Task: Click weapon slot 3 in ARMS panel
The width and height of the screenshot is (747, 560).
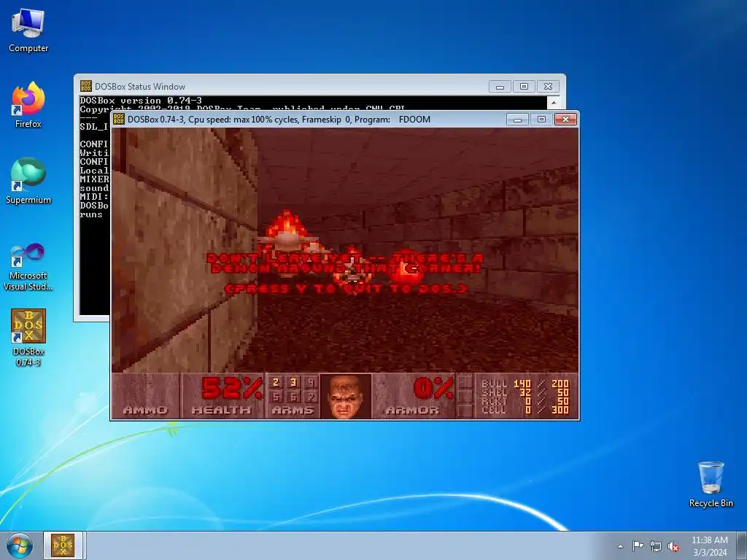Action: [x=293, y=382]
